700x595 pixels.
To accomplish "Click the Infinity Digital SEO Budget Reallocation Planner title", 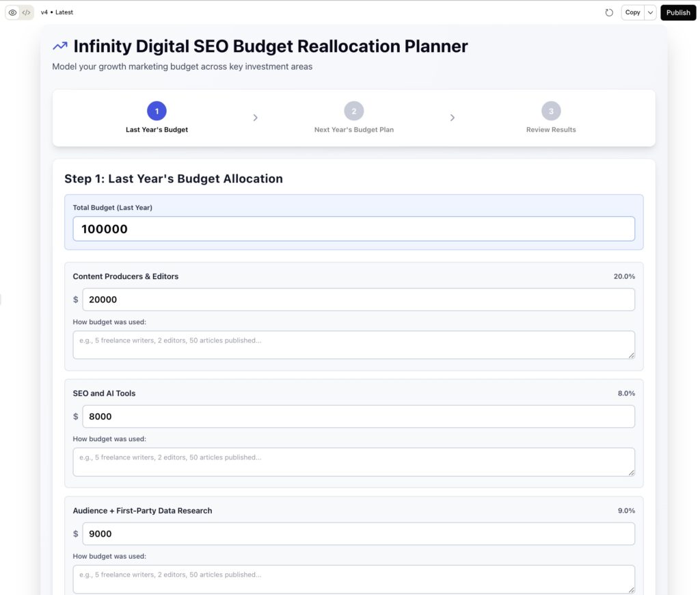I will [x=271, y=46].
